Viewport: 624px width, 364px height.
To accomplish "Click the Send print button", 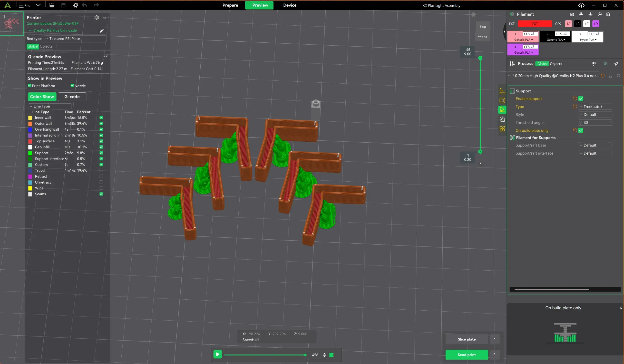I will click(467, 354).
